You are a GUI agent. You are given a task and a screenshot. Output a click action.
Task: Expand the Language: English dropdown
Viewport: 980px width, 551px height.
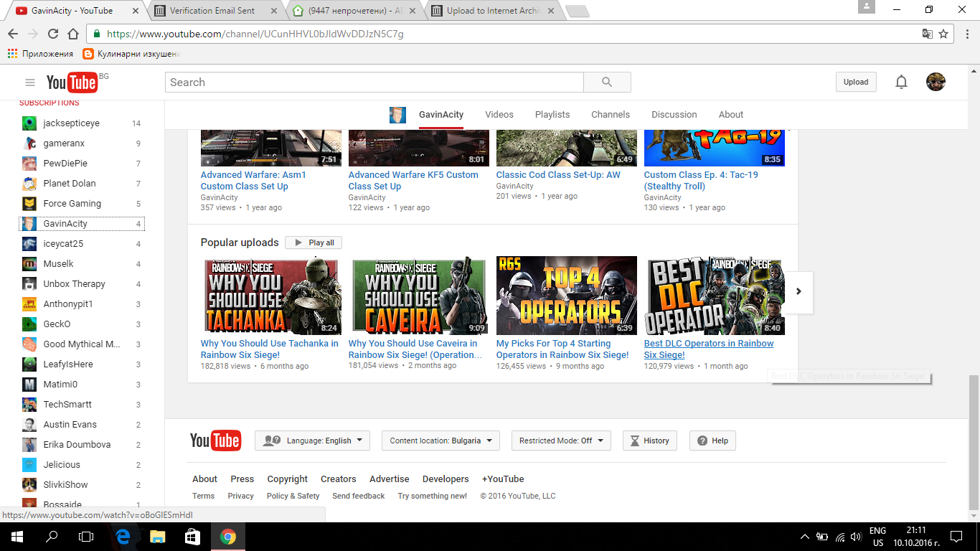pos(312,441)
